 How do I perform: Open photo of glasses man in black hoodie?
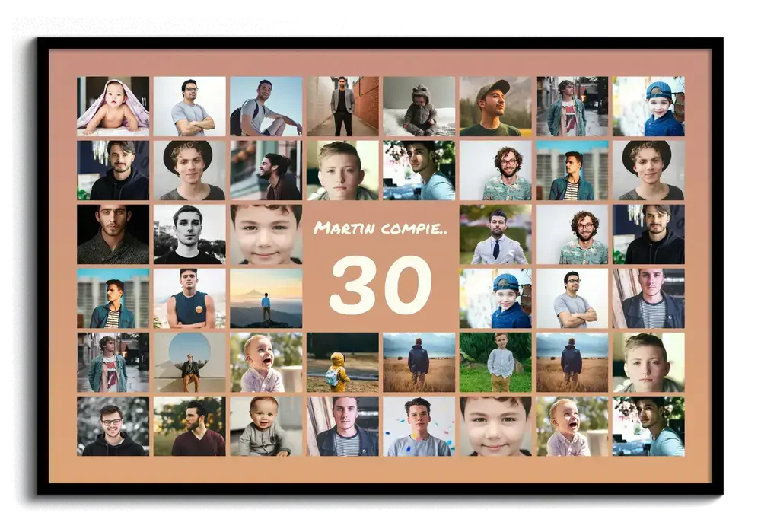coord(113,427)
